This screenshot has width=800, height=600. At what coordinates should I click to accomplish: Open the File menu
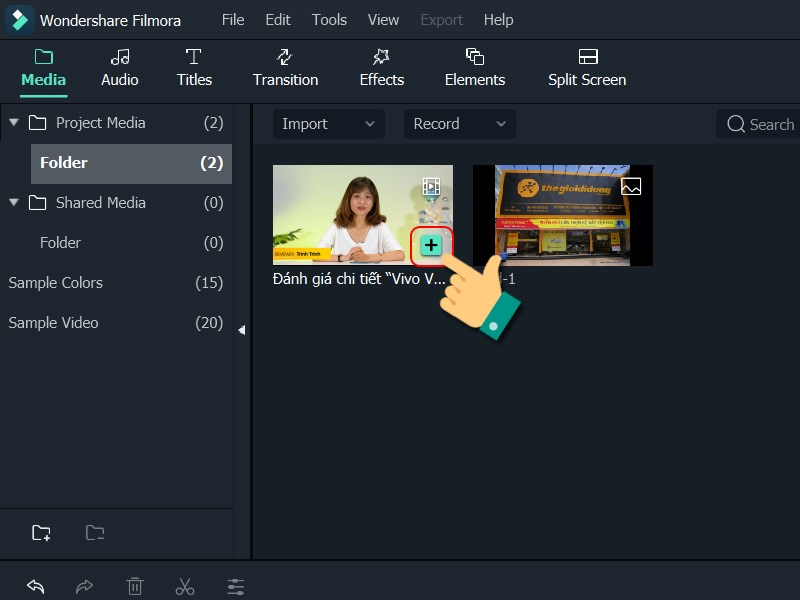click(x=232, y=19)
